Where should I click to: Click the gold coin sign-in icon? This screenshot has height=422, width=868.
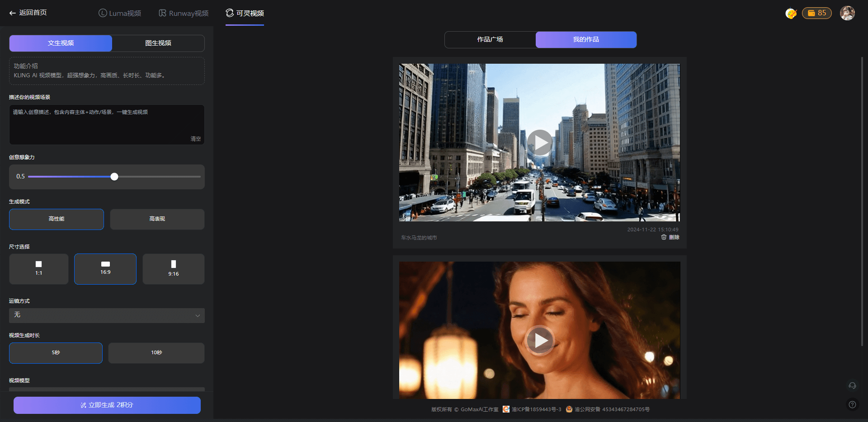(791, 13)
